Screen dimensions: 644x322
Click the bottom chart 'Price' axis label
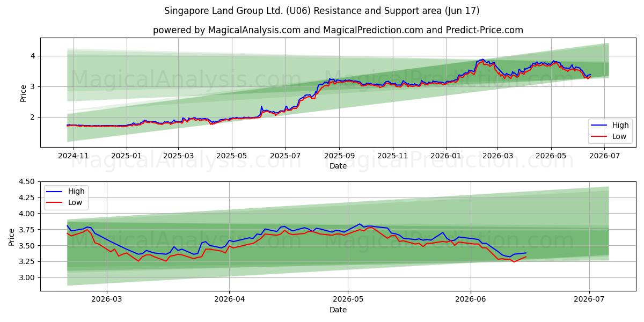(12, 236)
